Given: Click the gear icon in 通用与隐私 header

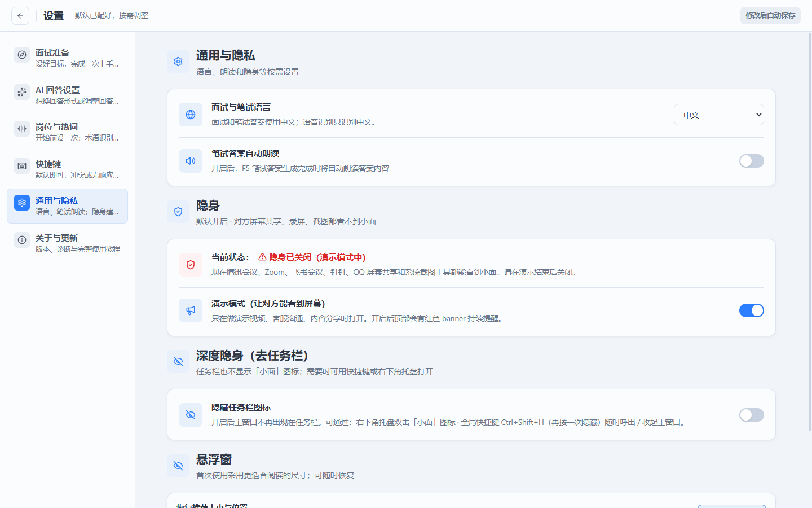Looking at the screenshot, I should click(178, 62).
